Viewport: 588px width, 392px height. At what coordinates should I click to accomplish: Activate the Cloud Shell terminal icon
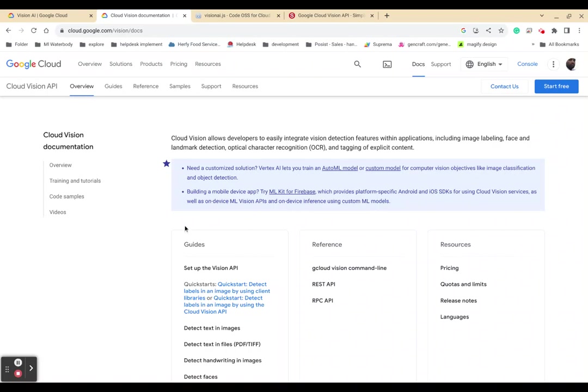(387, 64)
